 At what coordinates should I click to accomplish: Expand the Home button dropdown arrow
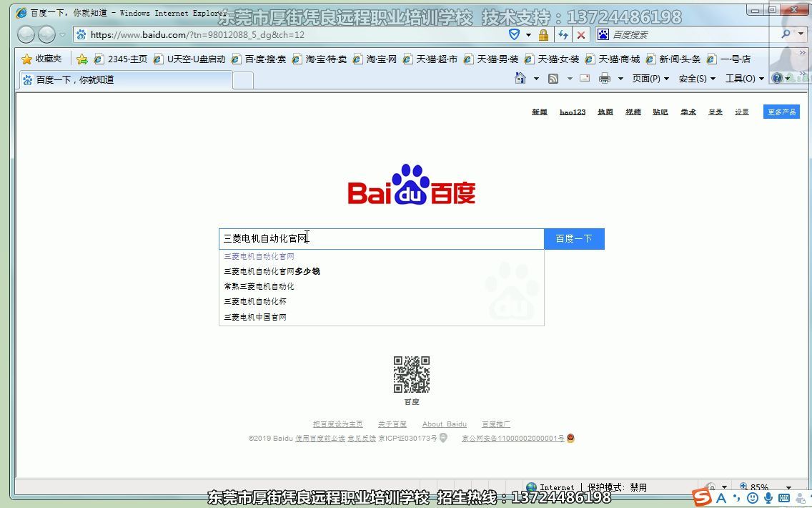click(x=536, y=79)
